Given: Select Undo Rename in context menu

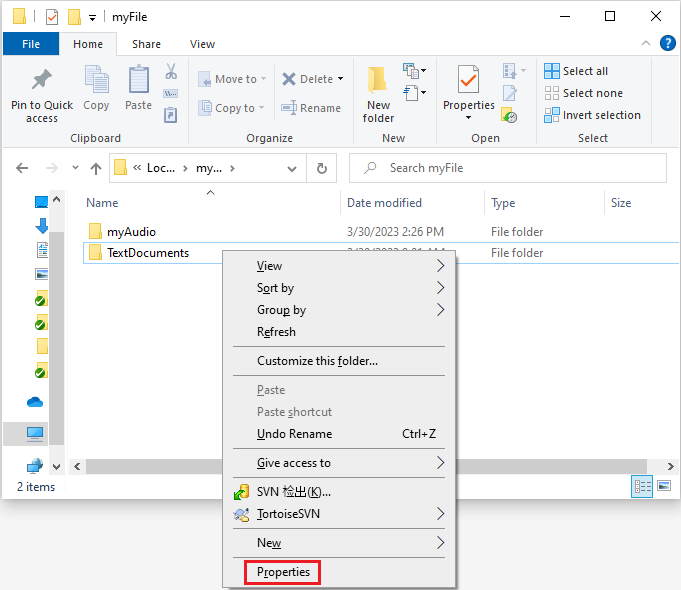Looking at the screenshot, I should coord(339,434).
